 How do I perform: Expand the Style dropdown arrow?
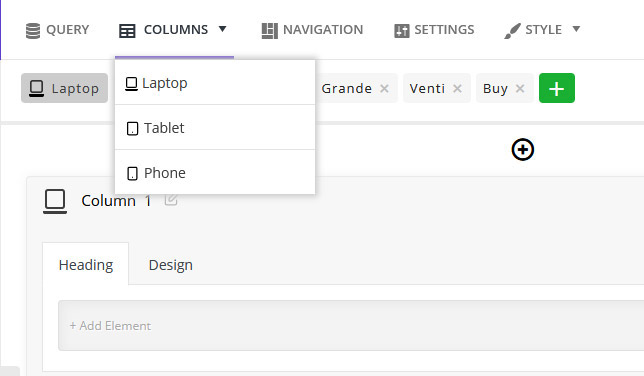click(577, 29)
